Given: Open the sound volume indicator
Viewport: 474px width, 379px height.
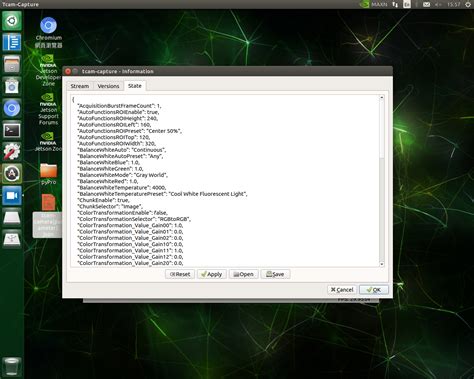Looking at the screenshot, I should pyautogui.click(x=438, y=4).
